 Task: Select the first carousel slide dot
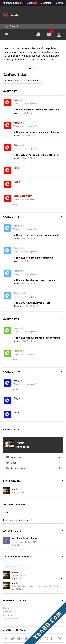tap(30, 68)
